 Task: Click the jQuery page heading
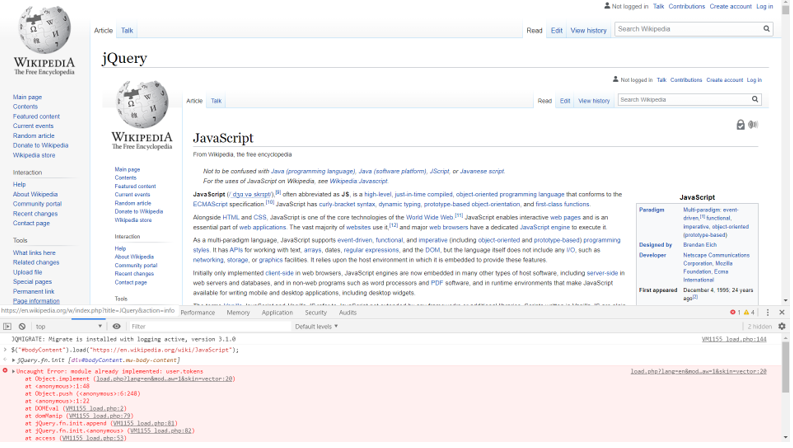pos(125,59)
